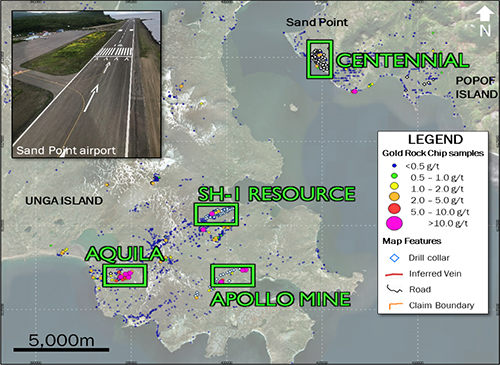Click the POPOF ISLAND label
Screen dimensions: 500x365
tap(476, 87)
